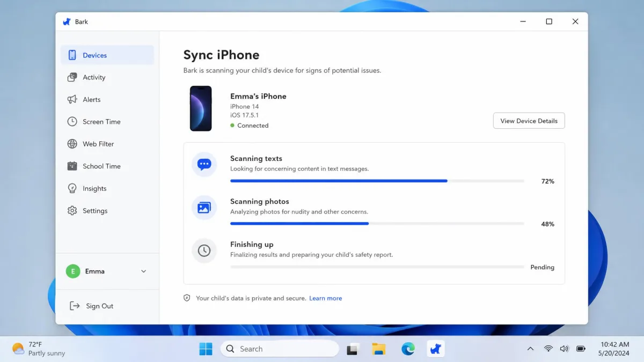The width and height of the screenshot is (644, 362).
Task: Click the Finishing up progress bar
Action: click(x=377, y=267)
